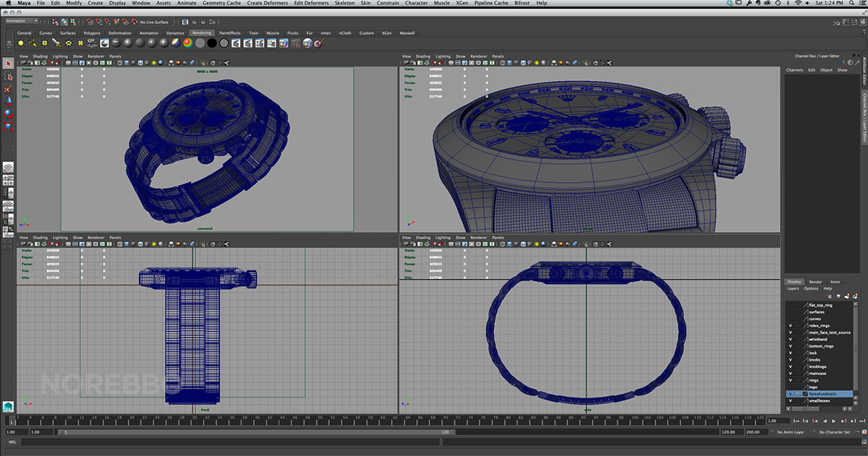
Task: Activate the Scale tool cube icon
Action: tap(9, 125)
